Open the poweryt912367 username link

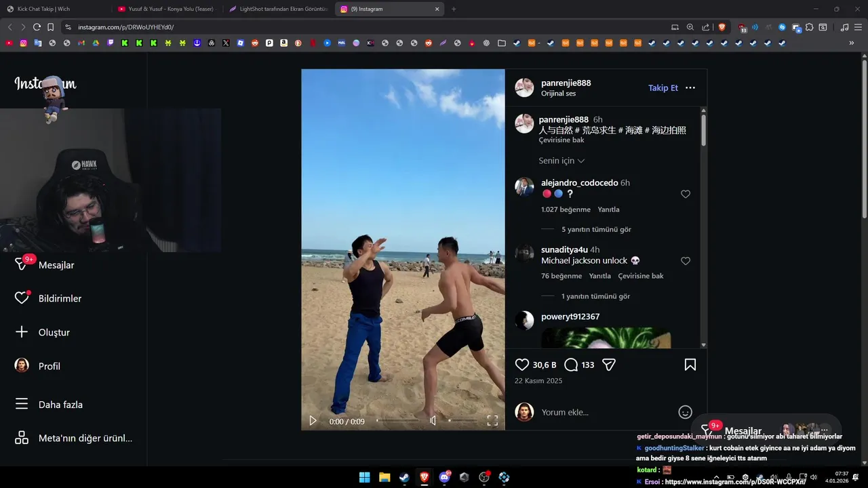pyautogui.click(x=570, y=317)
